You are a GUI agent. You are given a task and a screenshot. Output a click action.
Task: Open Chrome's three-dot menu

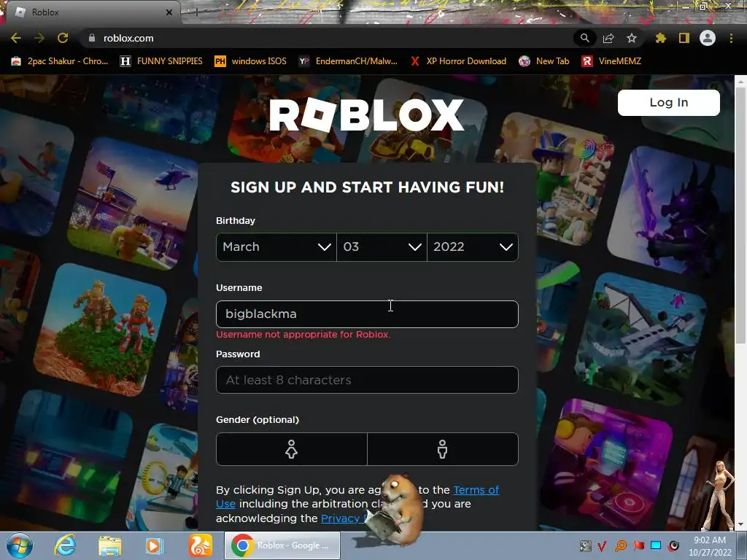point(731,38)
